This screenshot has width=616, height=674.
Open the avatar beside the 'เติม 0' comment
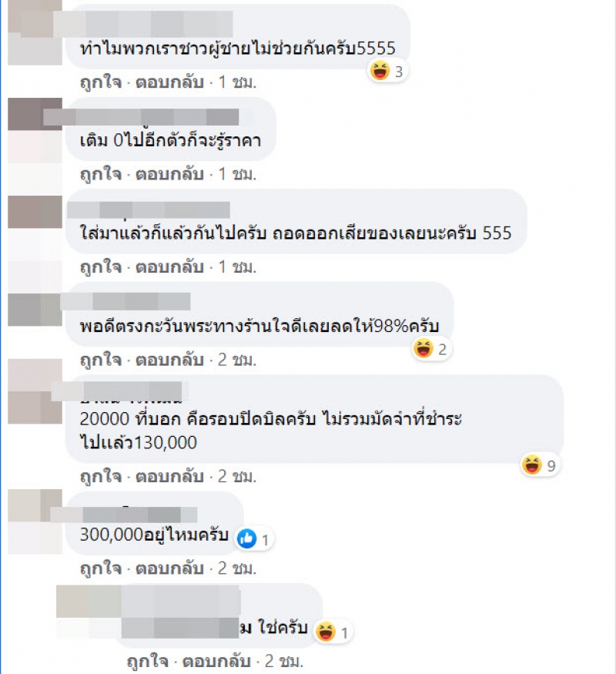(35, 130)
